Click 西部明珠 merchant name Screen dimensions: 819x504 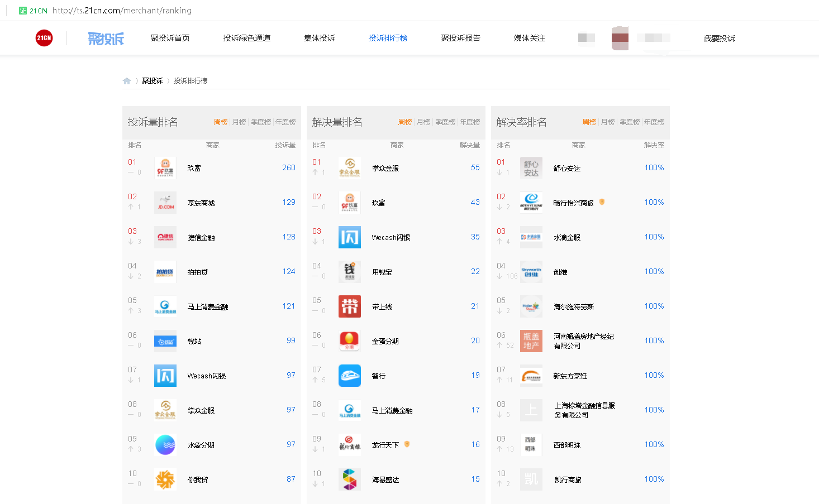(x=567, y=445)
